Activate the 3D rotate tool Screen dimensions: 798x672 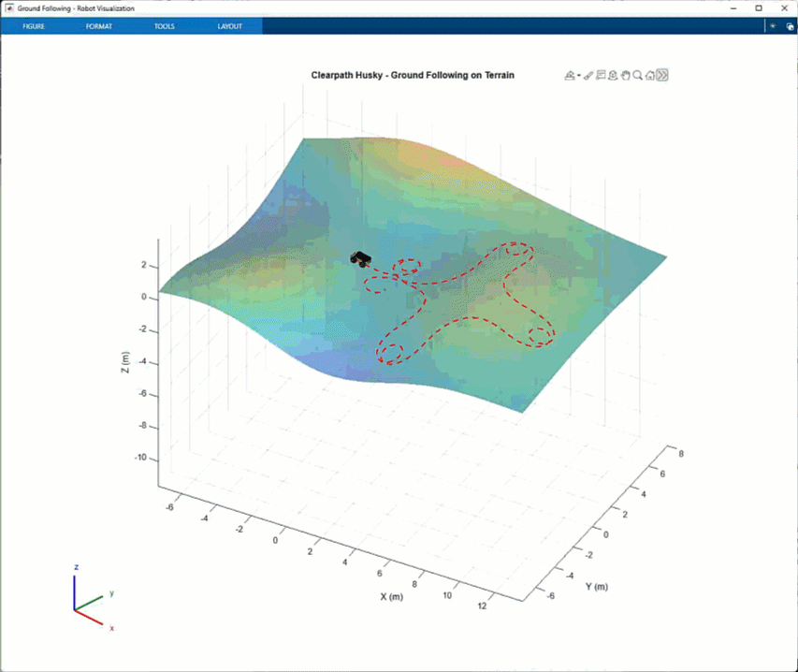pyautogui.click(x=613, y=76)
